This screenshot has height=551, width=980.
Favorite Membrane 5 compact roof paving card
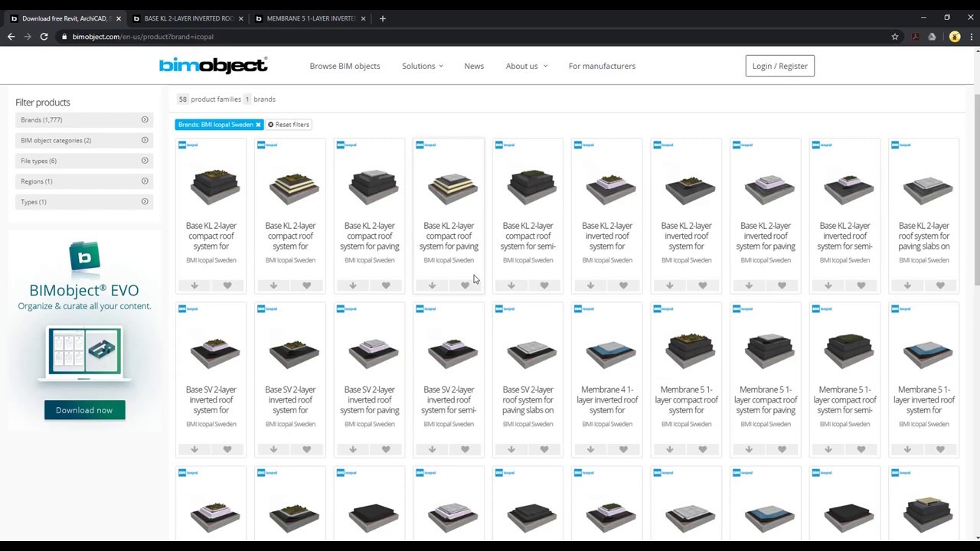coord(782,449)
